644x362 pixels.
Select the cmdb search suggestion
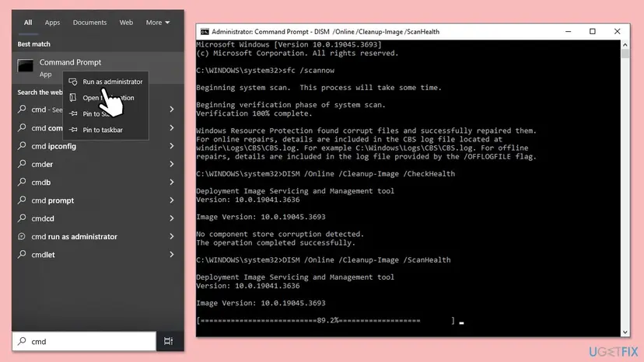[x=98, y=182]
